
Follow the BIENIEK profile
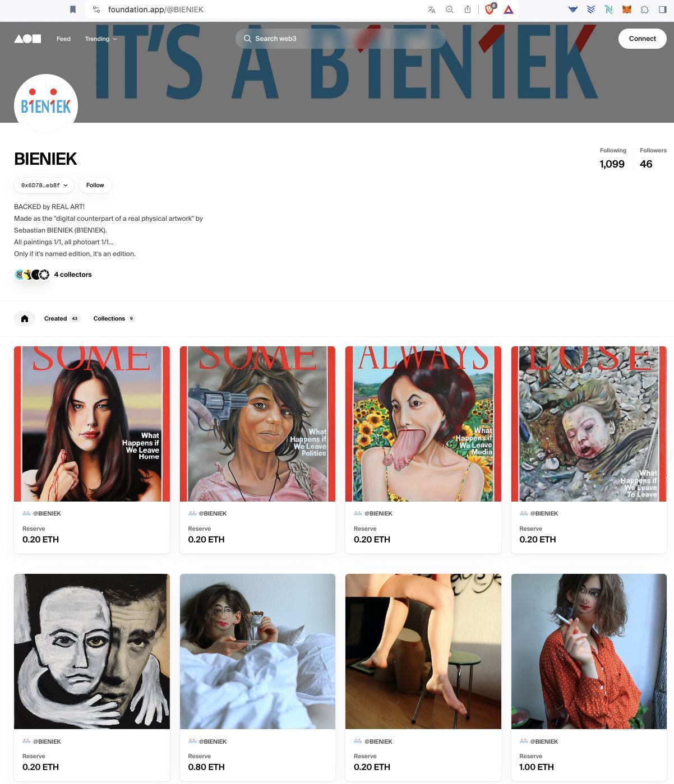click(x=95, y=185)
